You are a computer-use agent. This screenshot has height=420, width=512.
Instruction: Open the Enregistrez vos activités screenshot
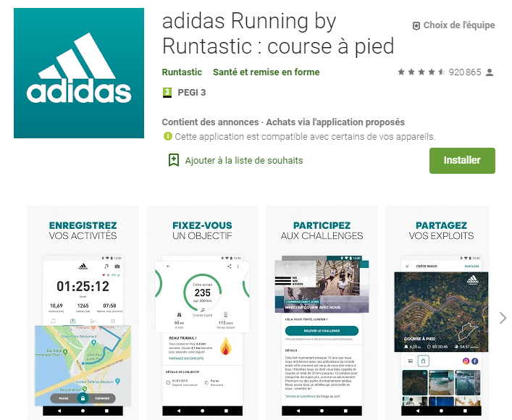click(x=83, y=313)
